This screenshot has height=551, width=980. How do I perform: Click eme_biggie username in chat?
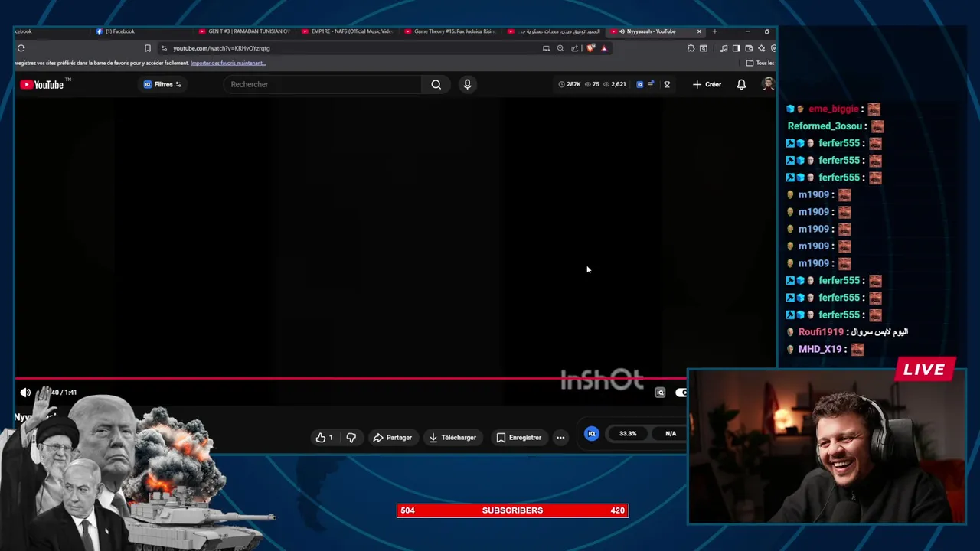click(834, 109)
